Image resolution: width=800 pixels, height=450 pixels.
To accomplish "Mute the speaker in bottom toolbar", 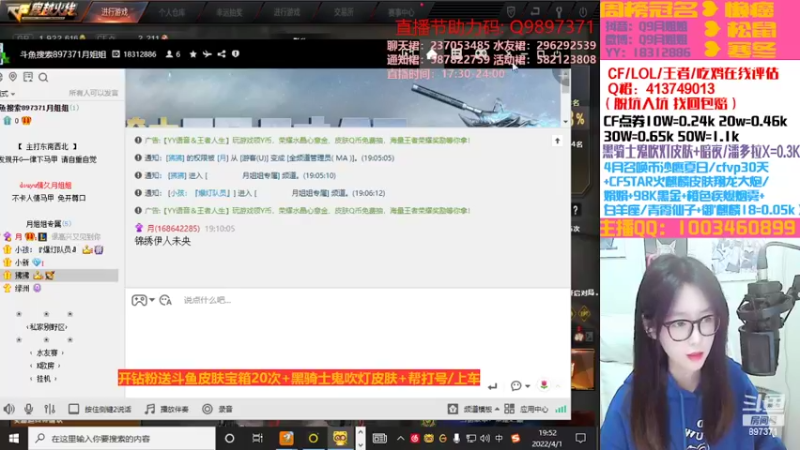I will tap(9, 409).
